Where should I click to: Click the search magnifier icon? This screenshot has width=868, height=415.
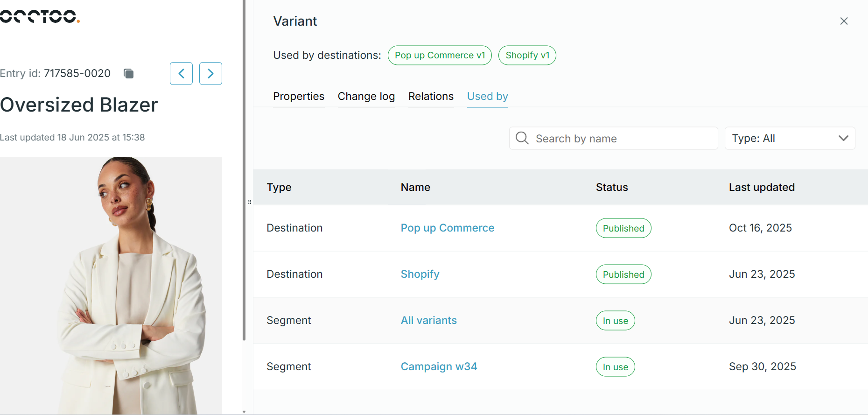(522, 138)
